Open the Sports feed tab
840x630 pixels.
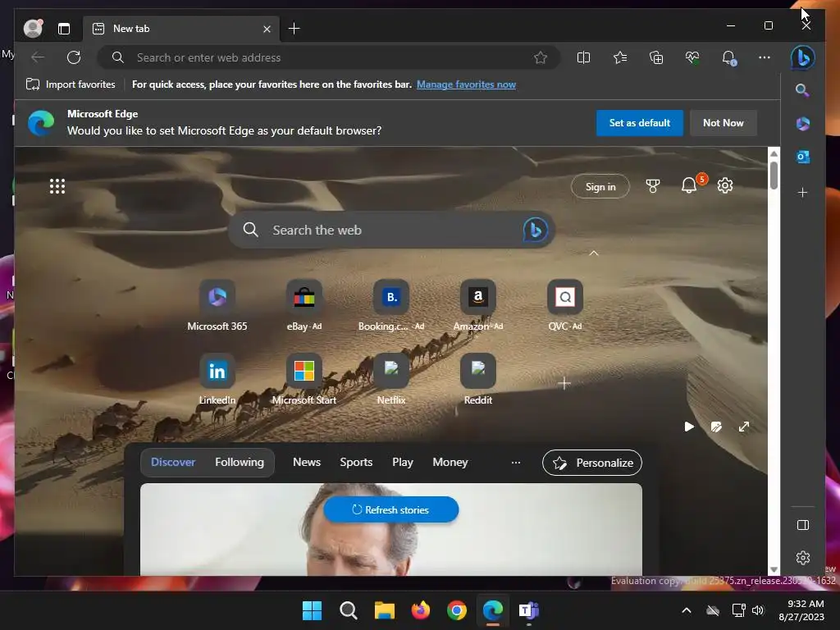pyautogui.click(x=356, y=462)
